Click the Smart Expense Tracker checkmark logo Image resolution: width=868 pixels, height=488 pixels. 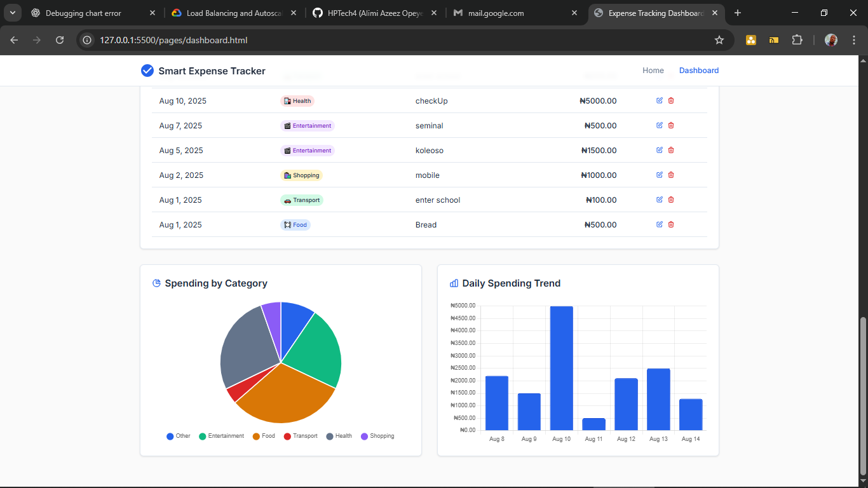point(147,71)
